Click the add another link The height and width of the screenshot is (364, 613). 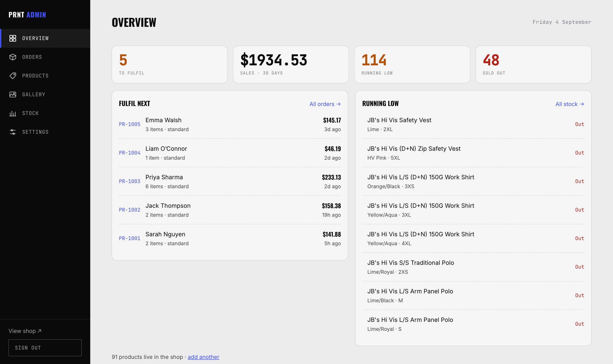[x=203, y=357]
